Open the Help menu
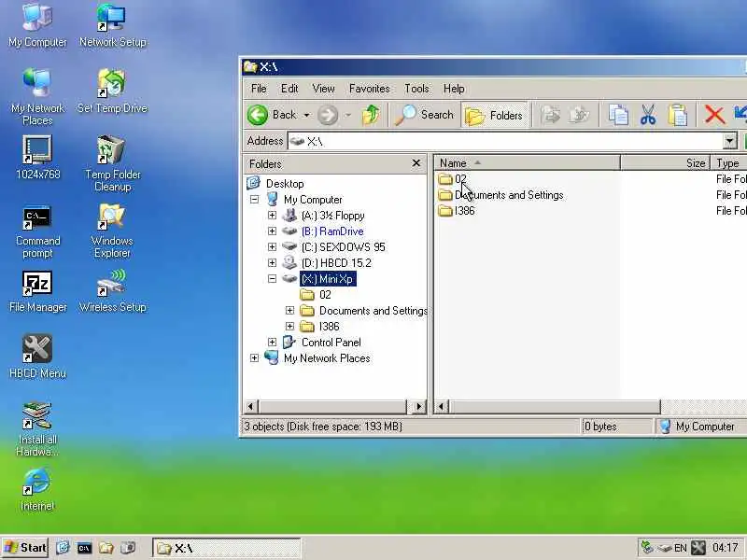 point(454,89)
